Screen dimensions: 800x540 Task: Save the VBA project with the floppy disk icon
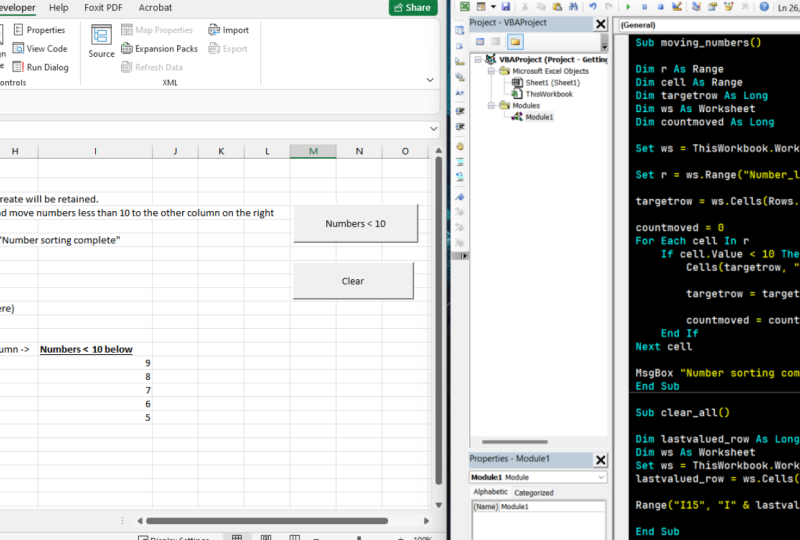pos(506,7)
